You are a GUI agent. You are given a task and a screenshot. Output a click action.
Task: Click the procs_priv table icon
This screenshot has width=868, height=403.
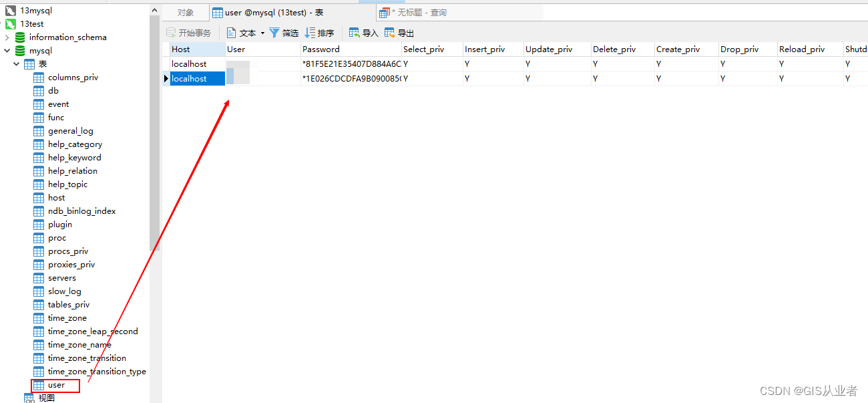coord(39,251)
